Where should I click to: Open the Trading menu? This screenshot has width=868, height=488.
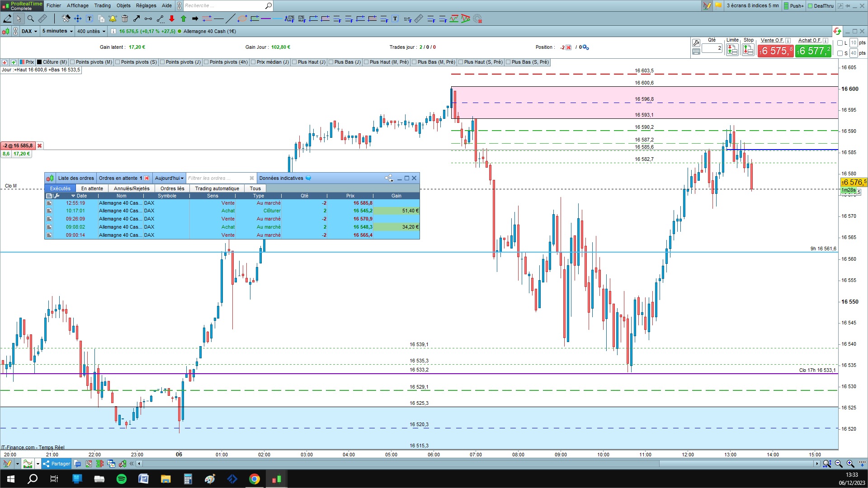pos(102,5)
